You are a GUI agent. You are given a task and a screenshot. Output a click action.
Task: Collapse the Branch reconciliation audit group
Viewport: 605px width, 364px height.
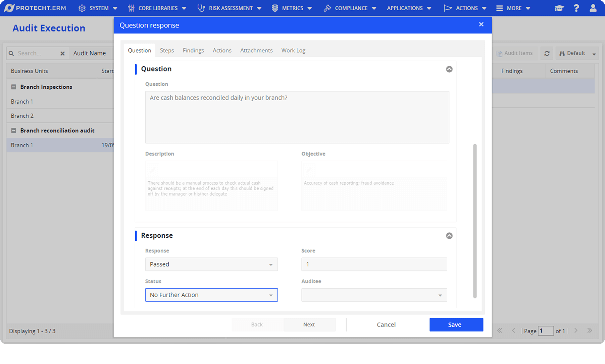click(14, 130)
